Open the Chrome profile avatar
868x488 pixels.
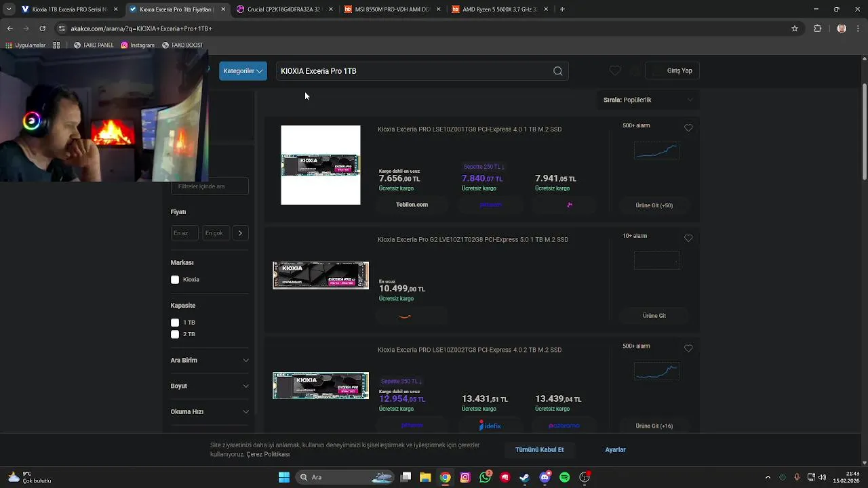pos(842,28)
